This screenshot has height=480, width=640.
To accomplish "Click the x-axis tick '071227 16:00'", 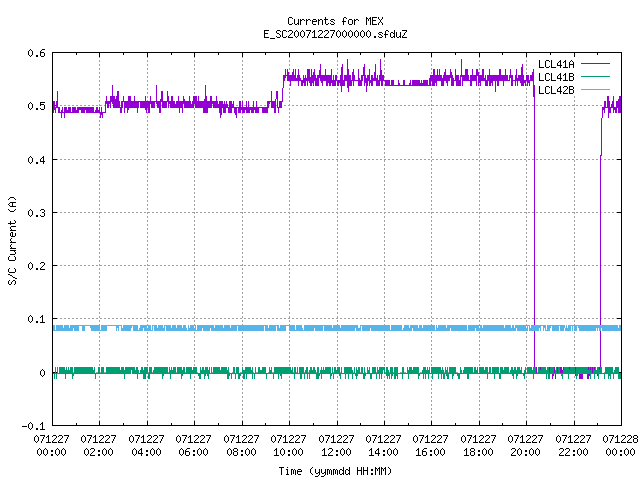I will click(431, 446).
